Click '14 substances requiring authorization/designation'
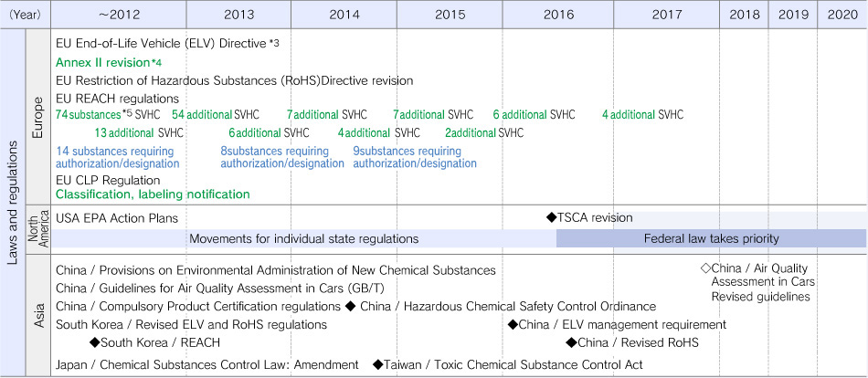Screen dimensions: 868x378 pyautogui.click(x=117, y=157)
